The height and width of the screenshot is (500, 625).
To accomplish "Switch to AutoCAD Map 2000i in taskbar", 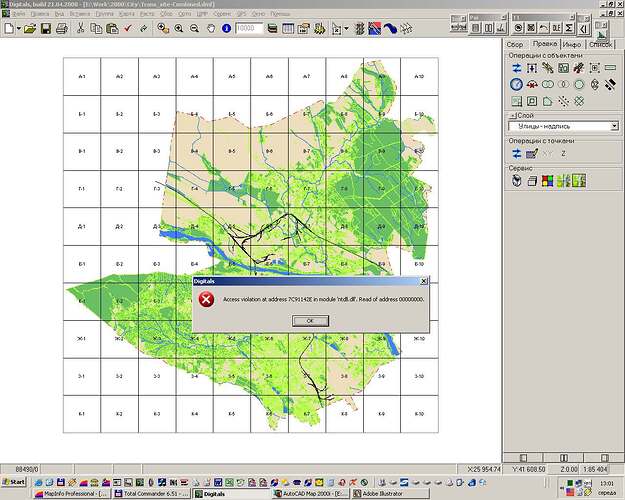I will 311,494.
